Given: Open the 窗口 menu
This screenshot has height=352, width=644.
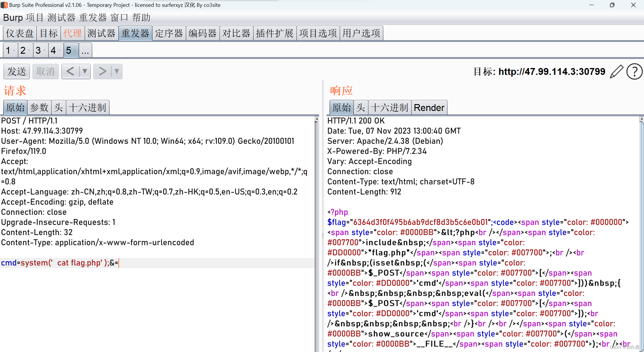Looking at the screenshot, I should coord(119,18).
